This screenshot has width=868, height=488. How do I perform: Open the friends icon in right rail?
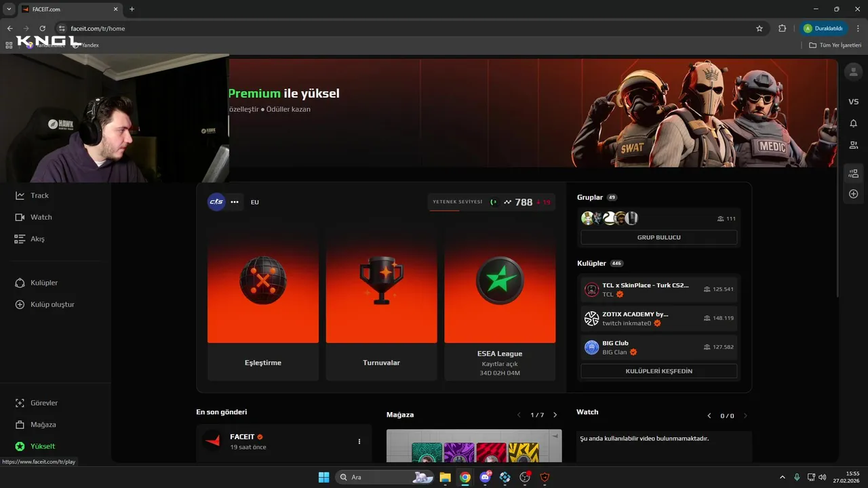point(853,145)
